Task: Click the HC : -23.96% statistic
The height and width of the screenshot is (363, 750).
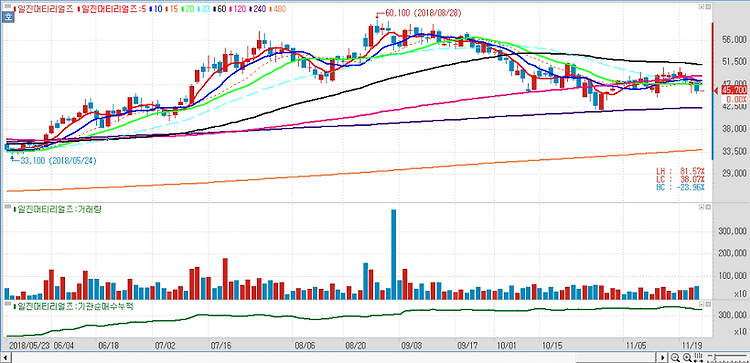Action: pyautogui.click(x=681, y=187)
